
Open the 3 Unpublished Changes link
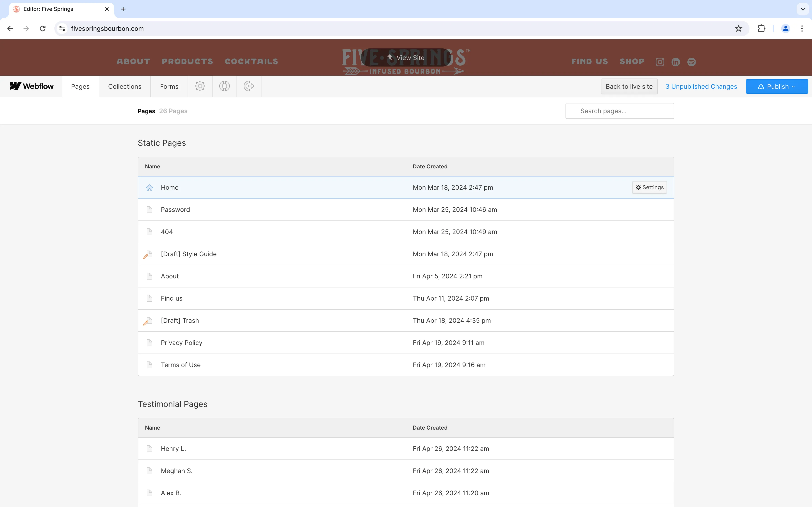(x=701, y=86)
